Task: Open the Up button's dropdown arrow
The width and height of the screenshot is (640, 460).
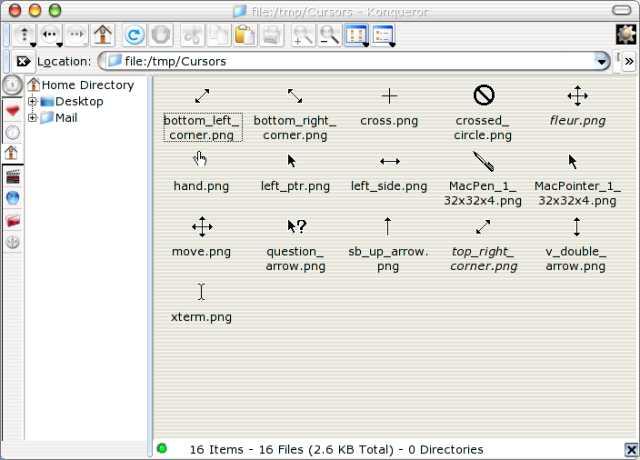Action: pyautogui.click(x=33, y=44)
